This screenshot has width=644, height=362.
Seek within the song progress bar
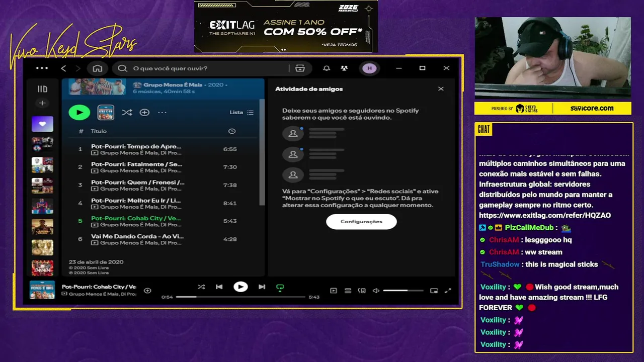(x=240, y=297)
